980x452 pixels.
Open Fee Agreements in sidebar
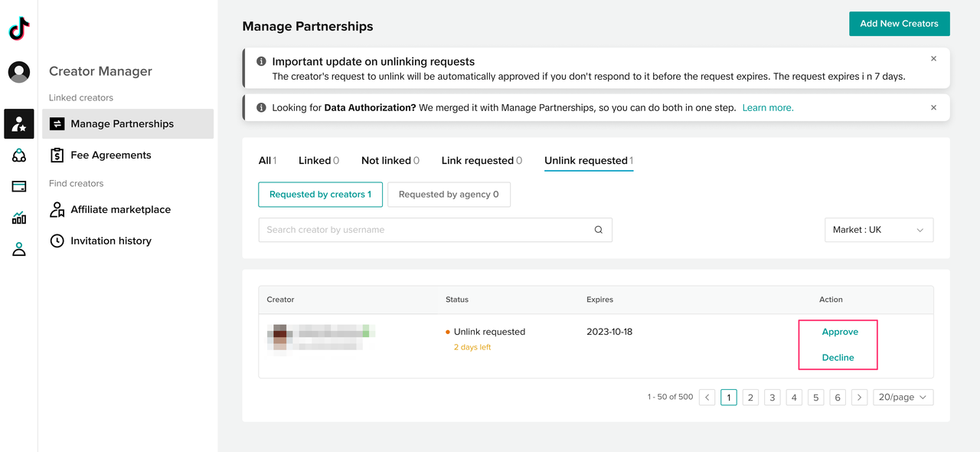111,156
